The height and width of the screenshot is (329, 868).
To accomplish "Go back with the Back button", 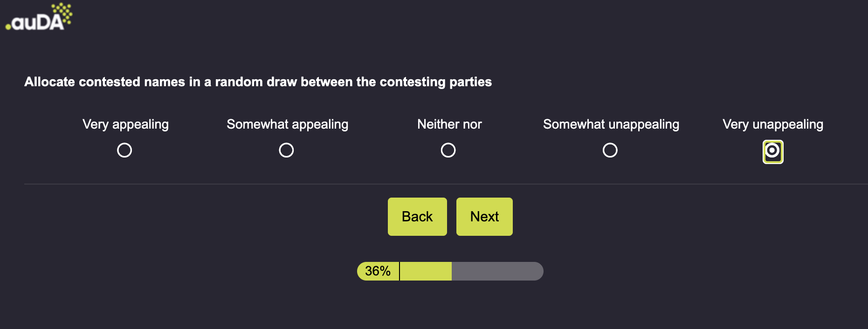I will click(x=417, y=217).
